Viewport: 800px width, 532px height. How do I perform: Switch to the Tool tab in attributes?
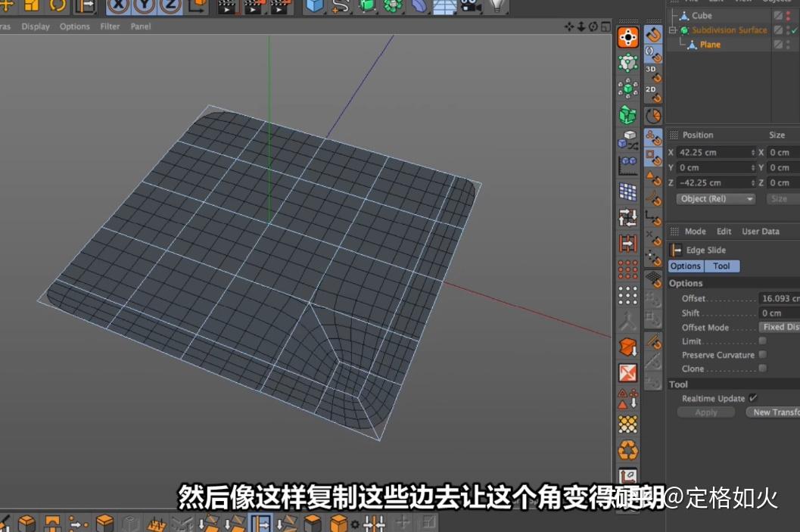[721, 266]
